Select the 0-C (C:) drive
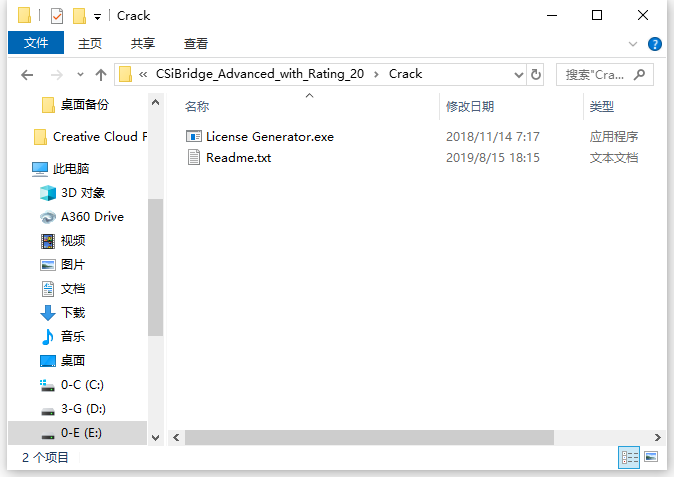This screenshot has width=674, height=477. point(82,385)
